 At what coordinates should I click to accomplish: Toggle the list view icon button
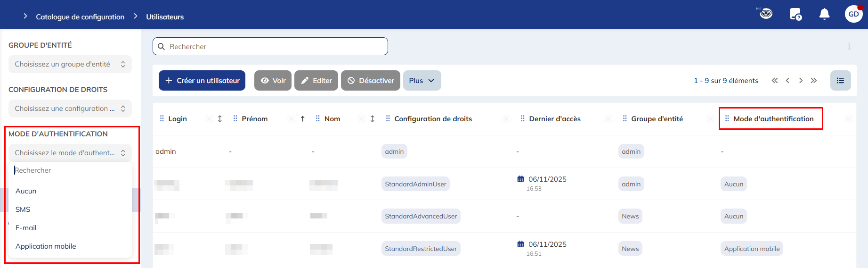point(840,81)
